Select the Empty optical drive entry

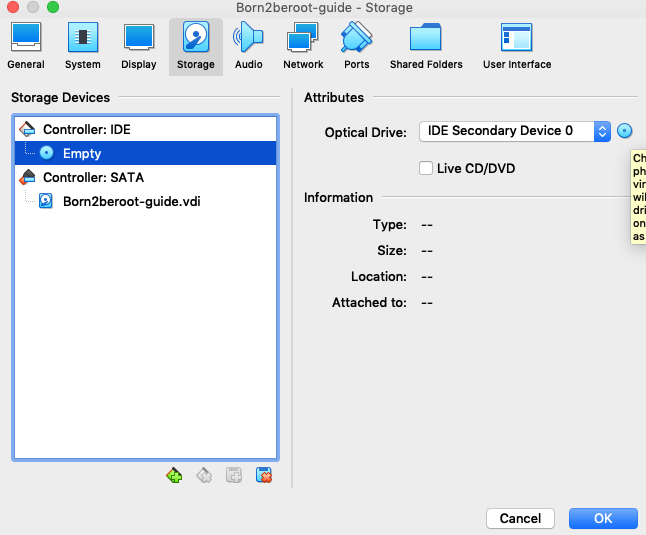click(x=145, y=153)
